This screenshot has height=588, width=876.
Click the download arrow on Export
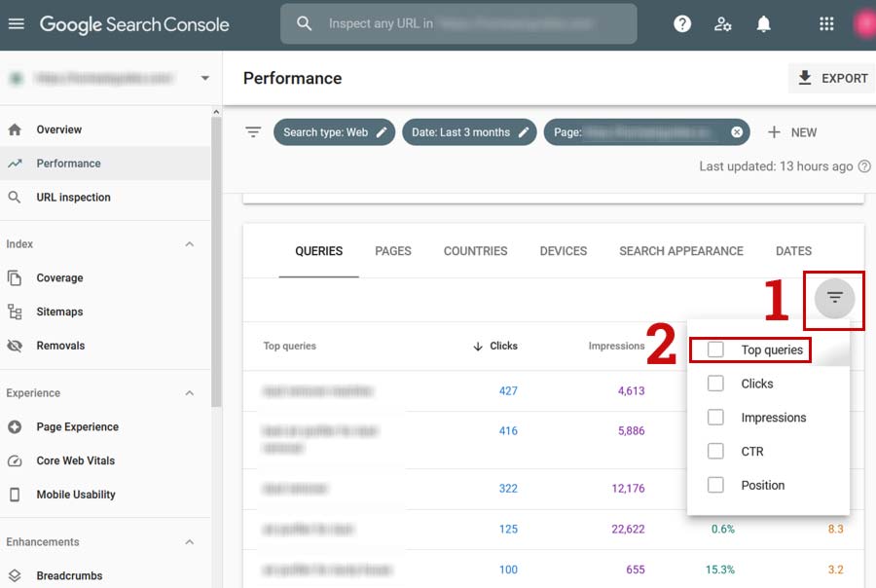point(805,78)
